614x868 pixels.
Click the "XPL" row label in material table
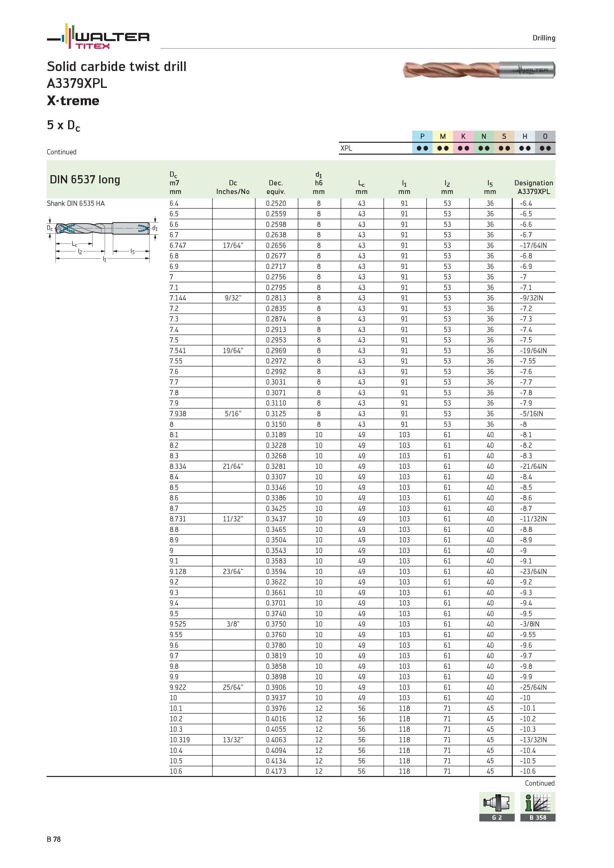point(346,148)
